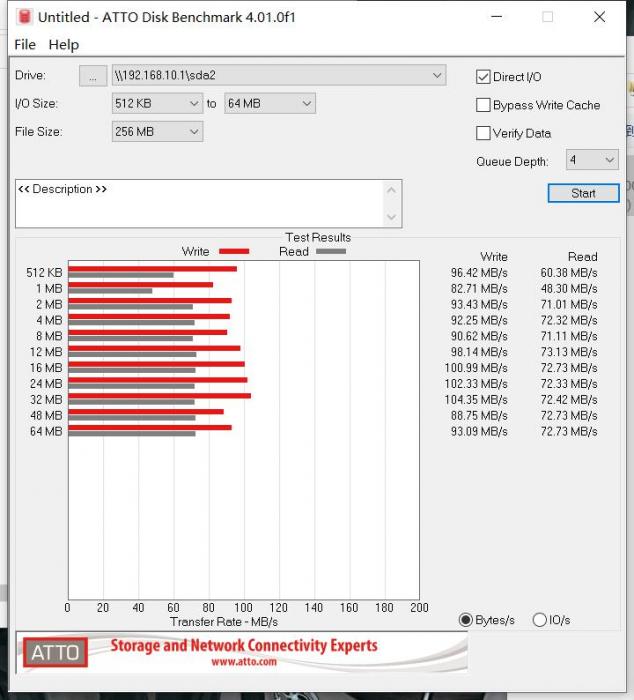Open the Queue Depth dropdown

(592, 160)
